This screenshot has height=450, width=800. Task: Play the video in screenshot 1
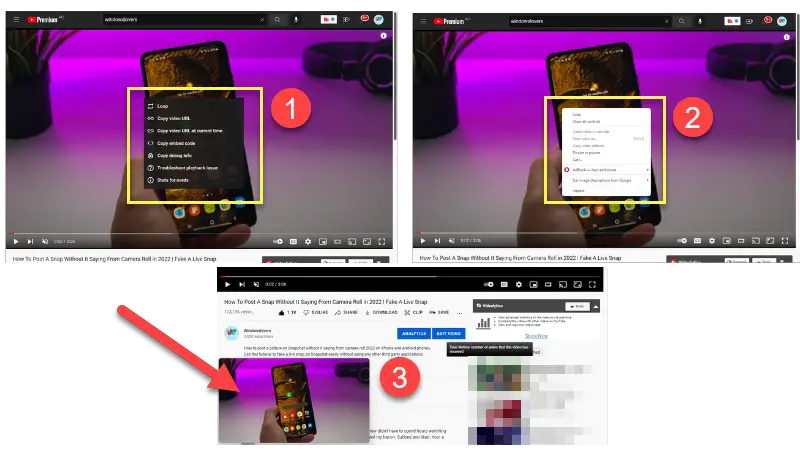click(x=16, y=241)
